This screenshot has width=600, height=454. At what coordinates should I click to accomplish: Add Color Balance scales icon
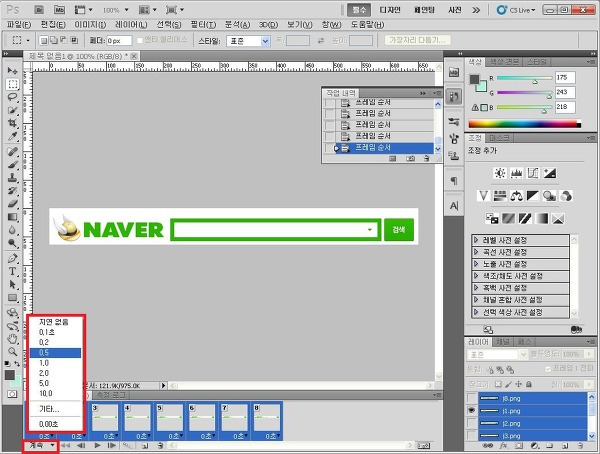pyautogui.click(x=516, y=196)
